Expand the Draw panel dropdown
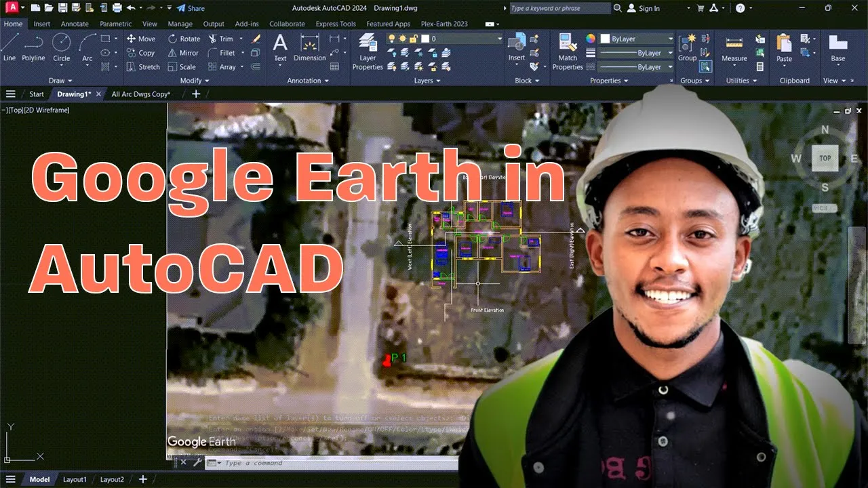This screenshot has height=488, width=868. [61, 81]
